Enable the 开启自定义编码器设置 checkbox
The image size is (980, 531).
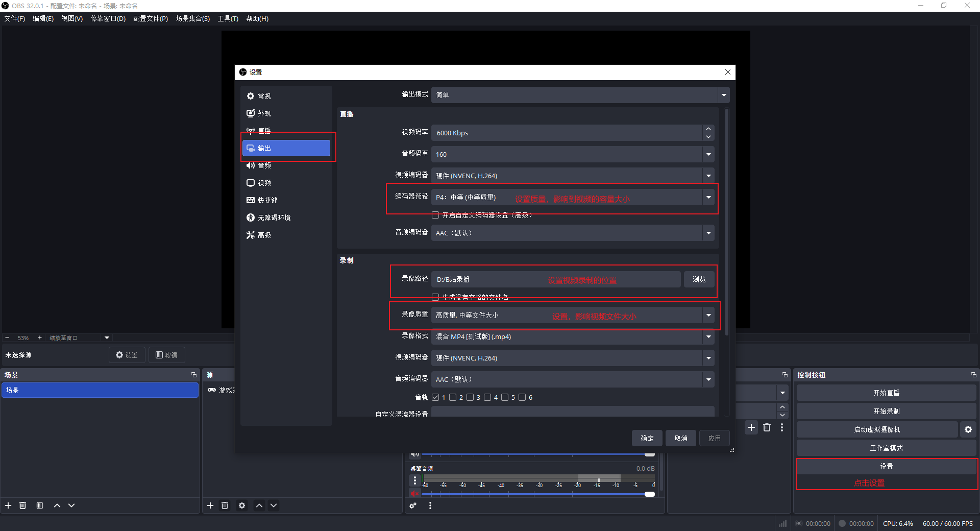tap(435, 215)
